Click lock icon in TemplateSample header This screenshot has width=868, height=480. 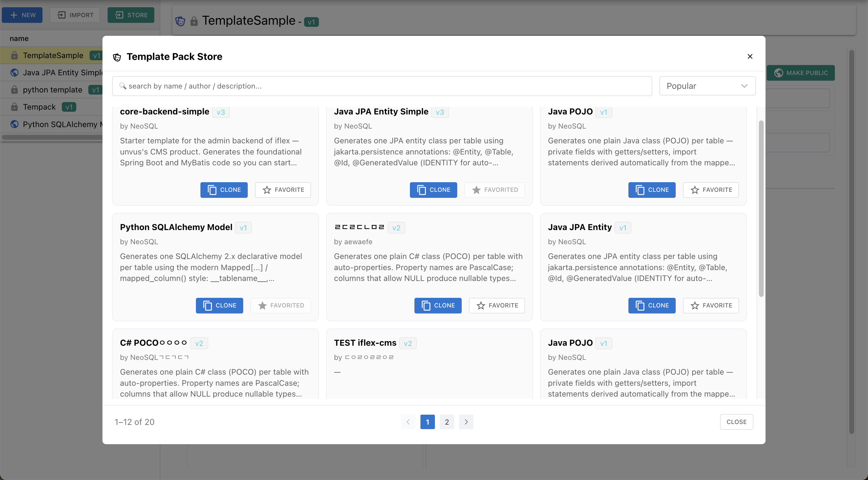194,21
